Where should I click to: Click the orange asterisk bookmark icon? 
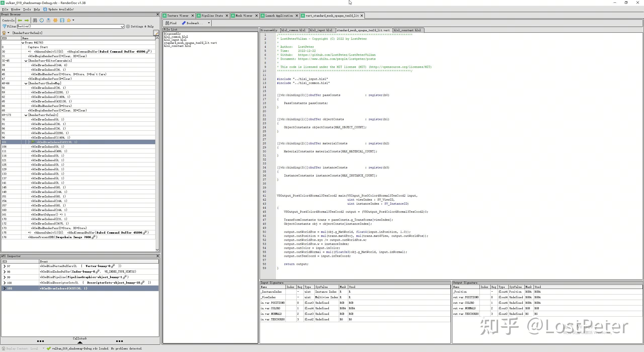[55, 20]
